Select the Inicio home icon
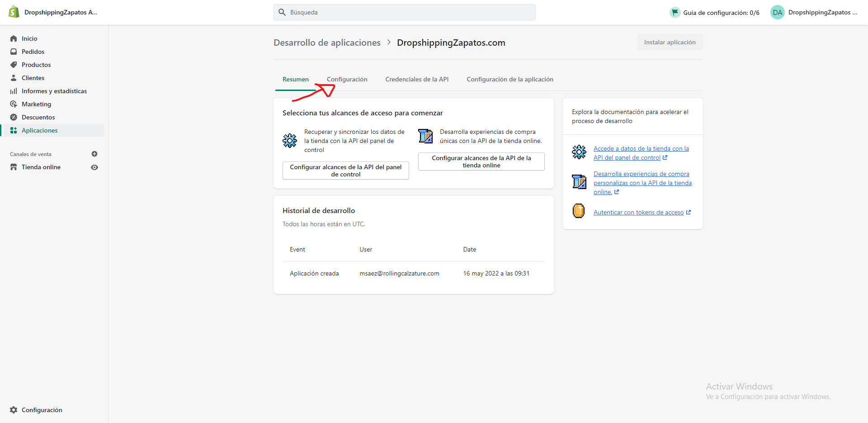Viewport: 868px width, 423px height. click(14, 38)
